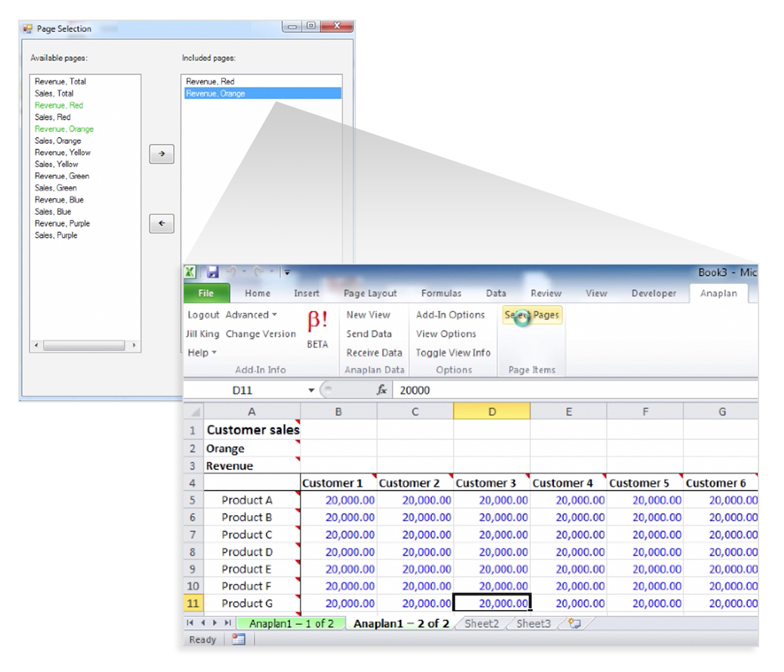The width and height of the screenshot is (784, 672).
Task: Select 'Revenue, Green' in Available pages
Action: [x=62, y=176]
